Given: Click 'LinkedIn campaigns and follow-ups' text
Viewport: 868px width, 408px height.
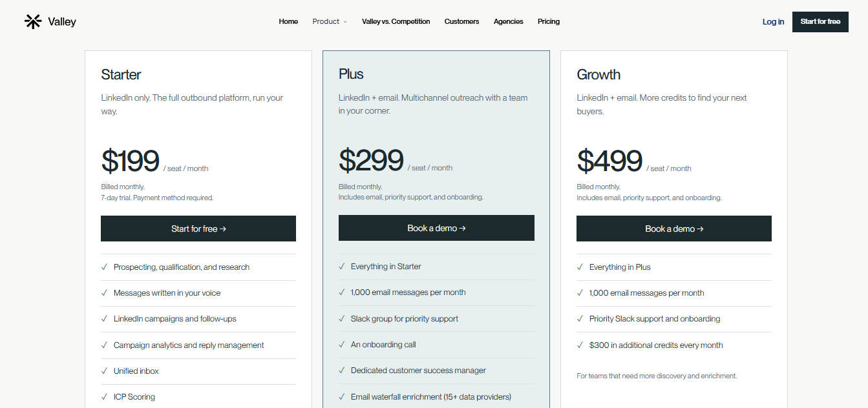Looking at the screenshot, I should pos(175,318).
